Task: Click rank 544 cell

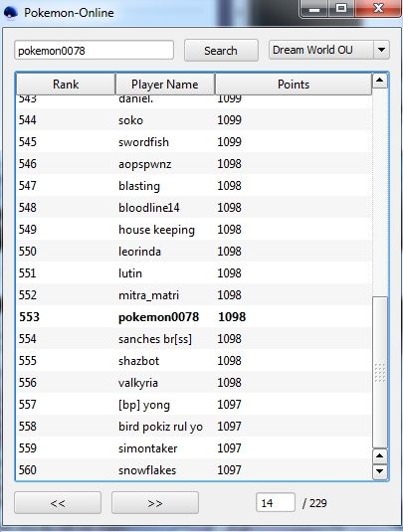Action: pyautogui.click(x=28, y=120)
